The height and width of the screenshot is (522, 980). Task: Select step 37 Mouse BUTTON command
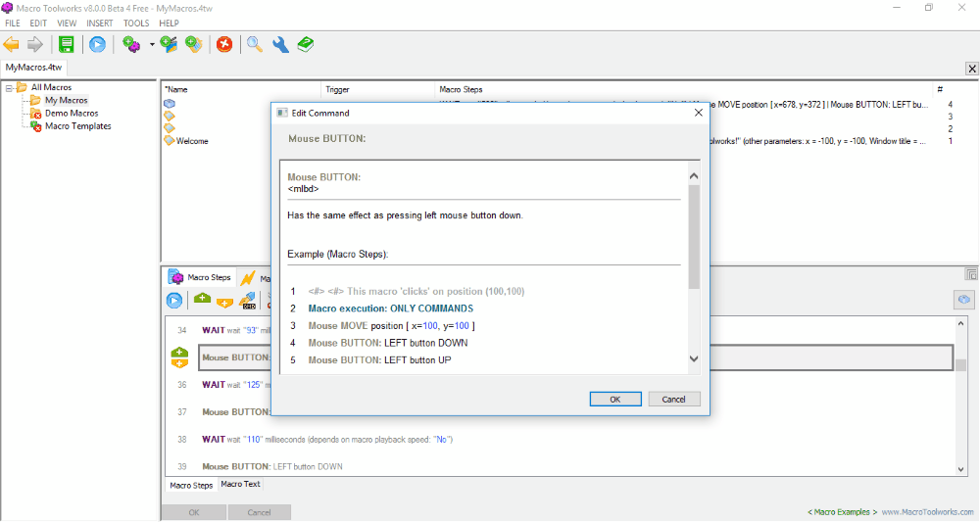pos(235,412)
